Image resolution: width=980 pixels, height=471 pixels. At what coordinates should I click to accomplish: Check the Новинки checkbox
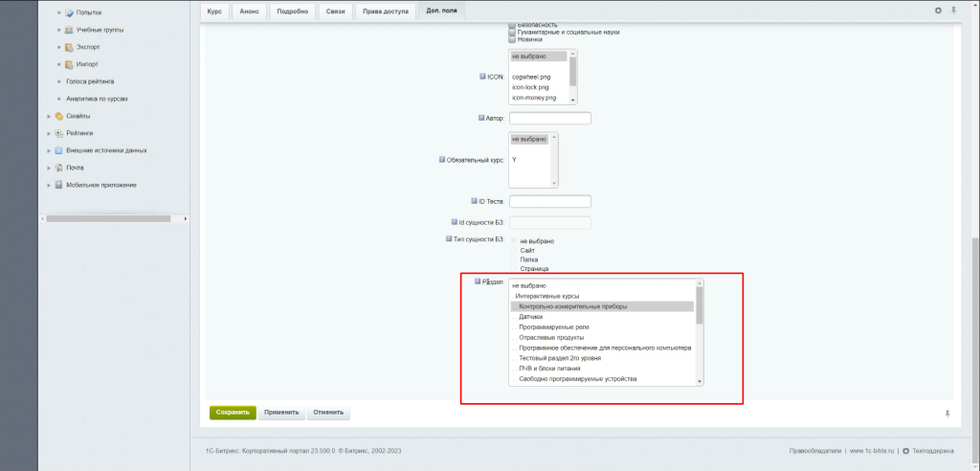512,39
